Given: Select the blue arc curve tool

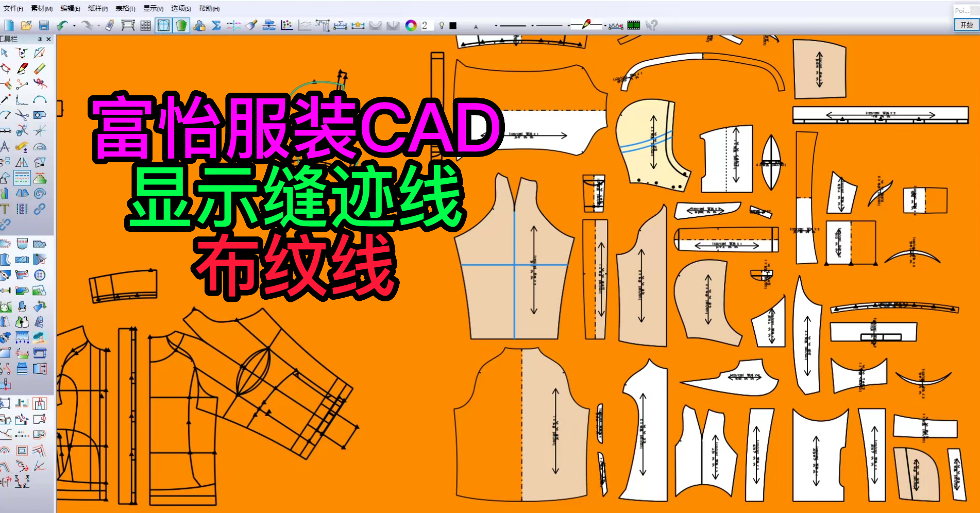Looking at the screenshot, I should pos(40,99).
